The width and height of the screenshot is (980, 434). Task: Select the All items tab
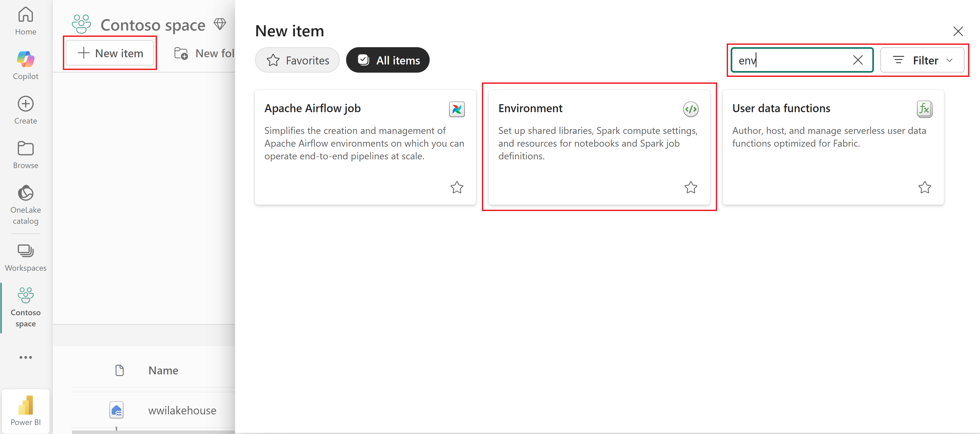coord(388,60)
